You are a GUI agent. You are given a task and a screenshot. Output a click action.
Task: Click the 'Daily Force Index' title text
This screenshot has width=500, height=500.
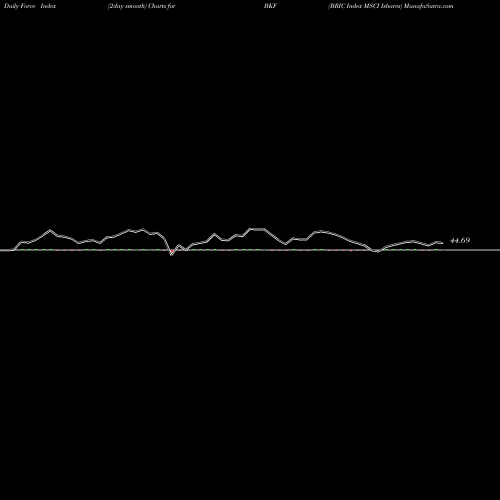(30, 6)
